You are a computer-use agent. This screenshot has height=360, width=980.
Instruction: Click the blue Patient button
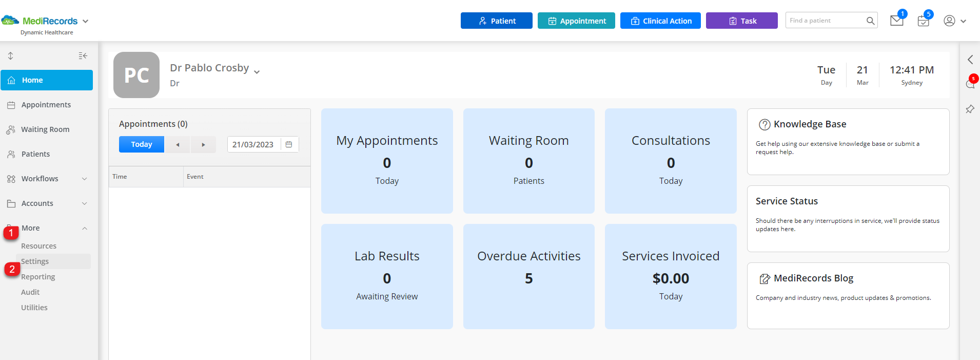[x=496, y=21]
